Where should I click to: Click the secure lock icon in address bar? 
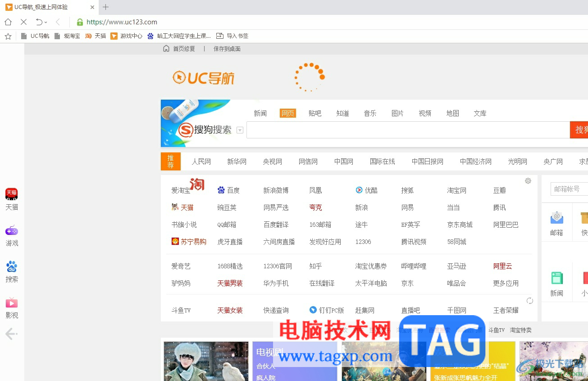click(x=80, y=22)
